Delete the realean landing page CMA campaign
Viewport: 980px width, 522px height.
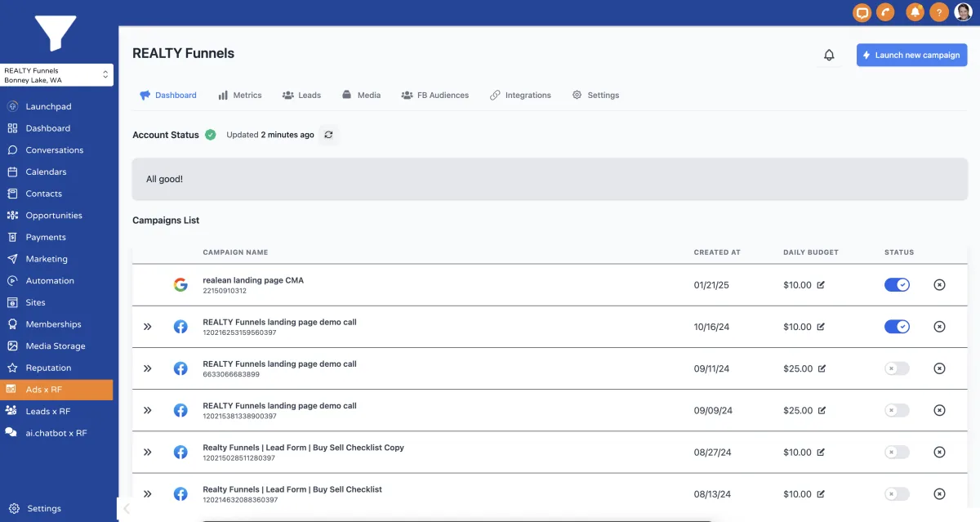pyautogui.click(x=939, y=285)
